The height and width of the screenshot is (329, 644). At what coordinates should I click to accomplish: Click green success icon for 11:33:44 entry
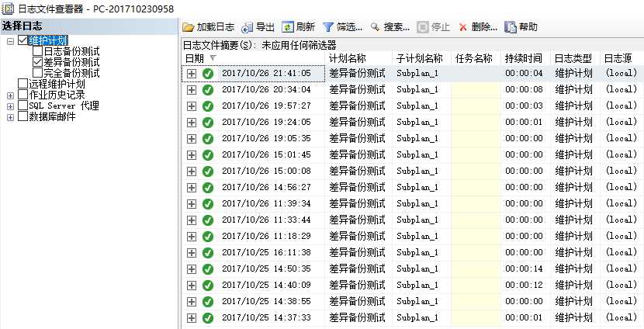pos(208,220)
